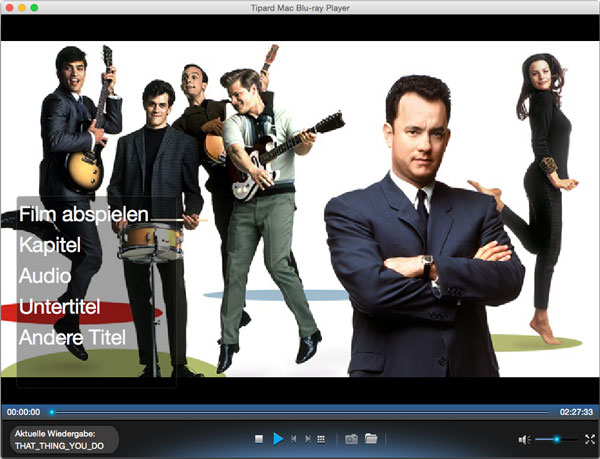Zoom the window with the green button
The width and height of the screenshot is (600, 459).
coord(34,8)
